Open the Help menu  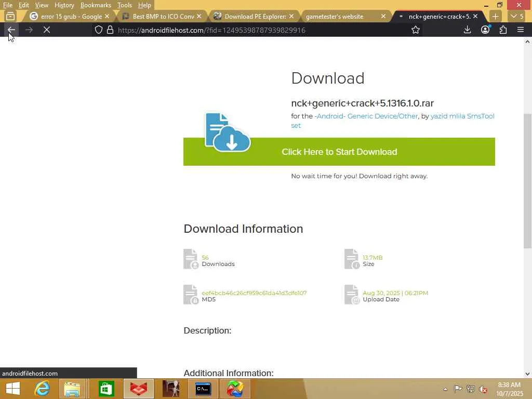[x=144, y=5]
